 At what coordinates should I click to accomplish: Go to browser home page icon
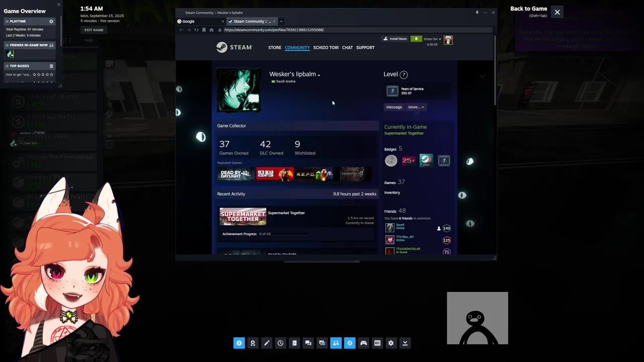click(211, 30)
